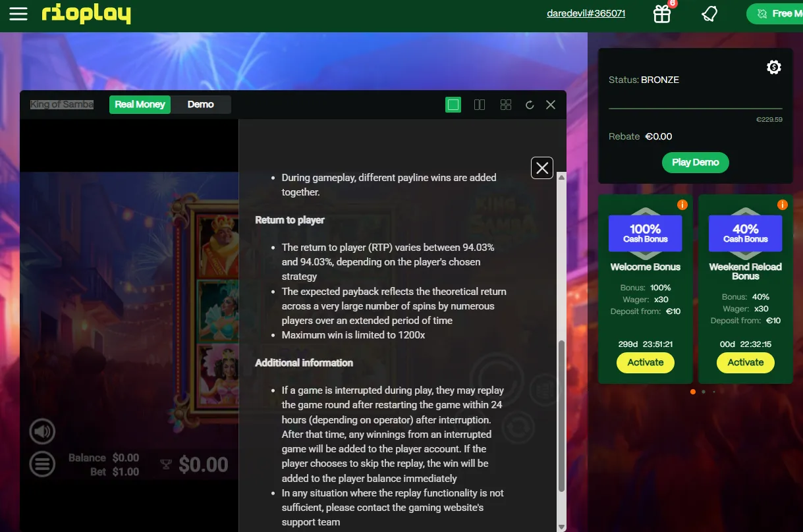Viewport: 803px width, 532px height.
Task: Open daredevil#365071 account link
Action: click(x=586, y=13)
